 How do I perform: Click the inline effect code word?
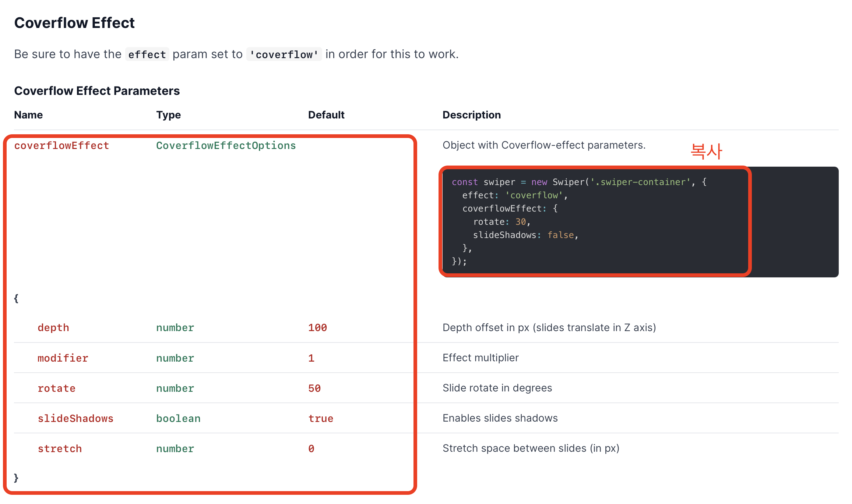[x=147, y=54]
